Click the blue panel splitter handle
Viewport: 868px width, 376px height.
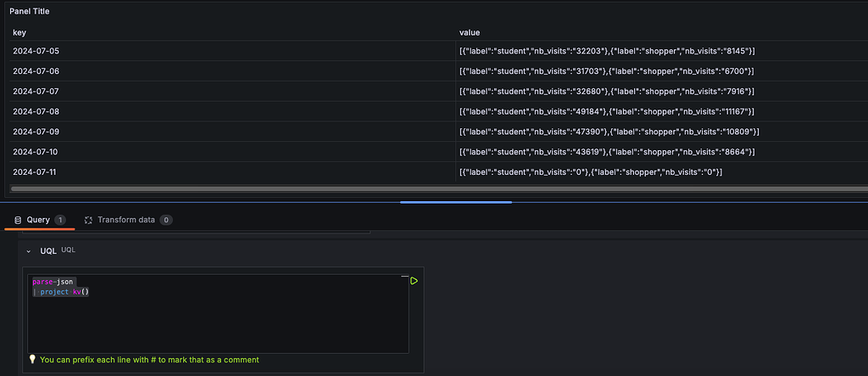pos(456,202)
